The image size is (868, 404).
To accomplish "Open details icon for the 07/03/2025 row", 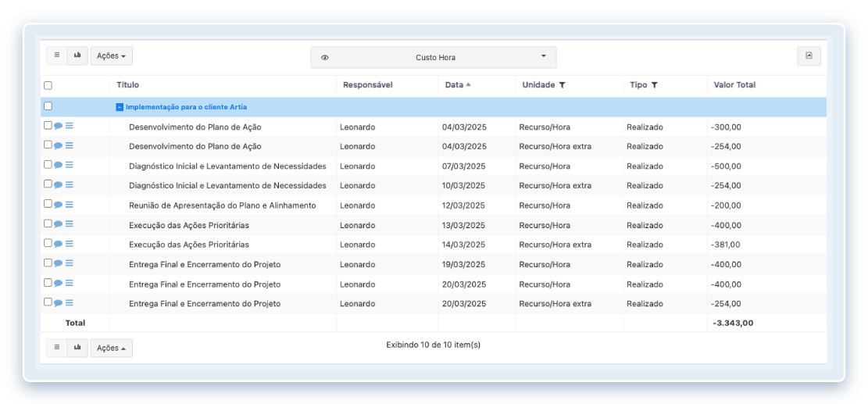I will tap(69, 165).
